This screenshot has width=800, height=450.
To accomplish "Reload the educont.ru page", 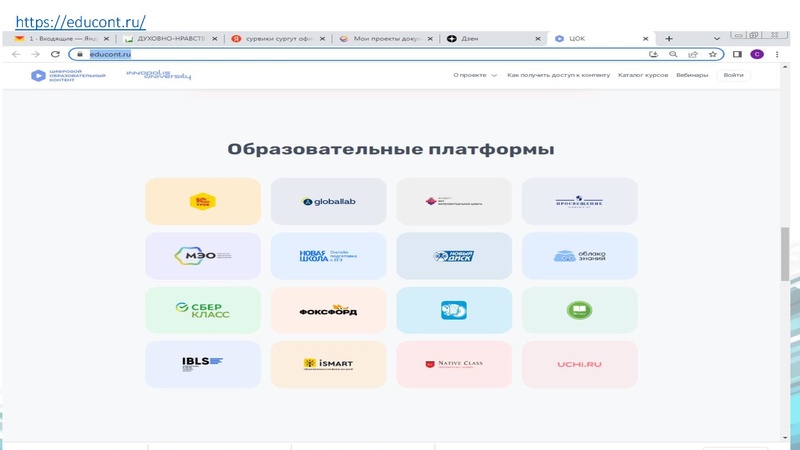I will 55,54.
